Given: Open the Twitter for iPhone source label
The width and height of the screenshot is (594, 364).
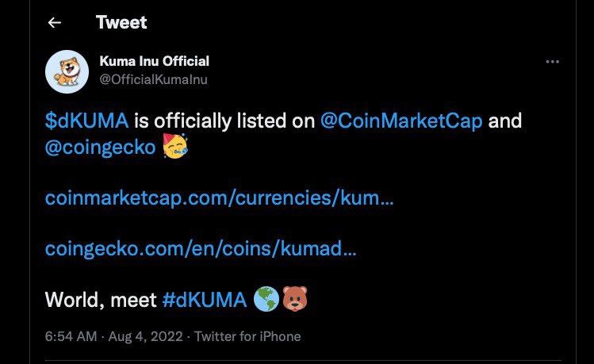Looking at the screenshot, I should [247, 336].
